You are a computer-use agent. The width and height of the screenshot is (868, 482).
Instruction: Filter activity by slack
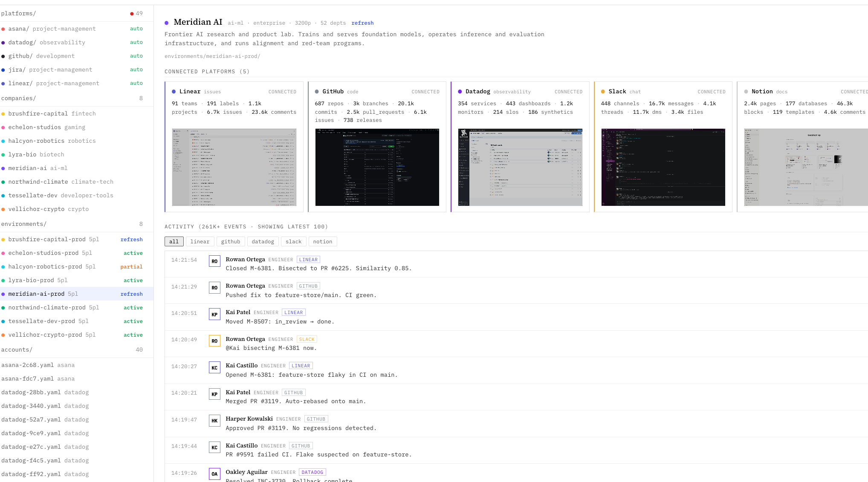coord(293,242)
